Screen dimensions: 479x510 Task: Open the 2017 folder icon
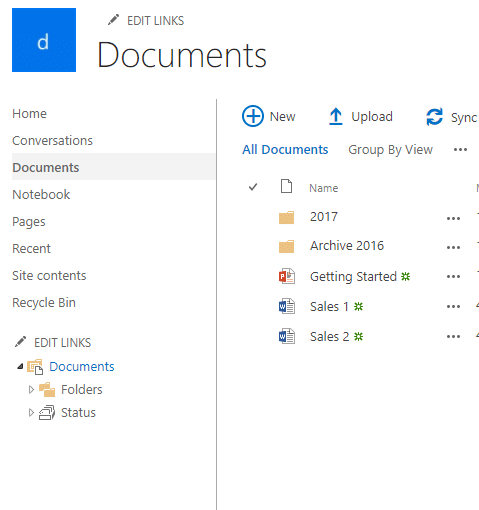point(286,218)
